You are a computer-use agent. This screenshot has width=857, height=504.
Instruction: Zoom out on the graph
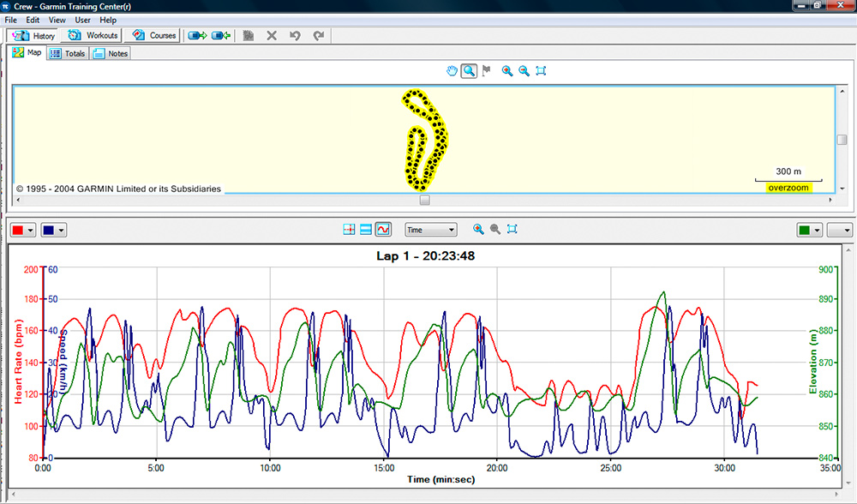point(495,230)
